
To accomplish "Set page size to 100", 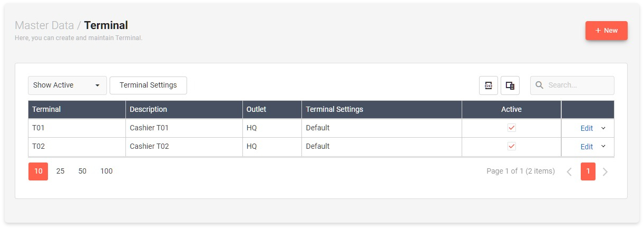I will click(x=106, y=171).
